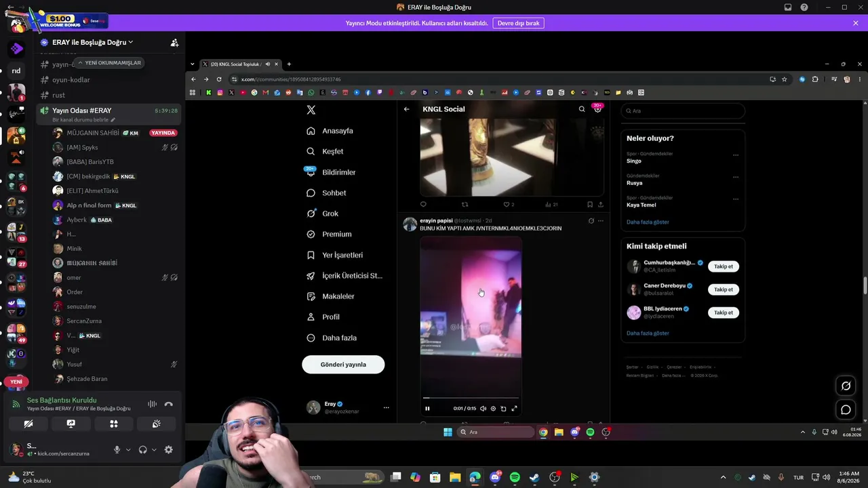The width and height of the screenshot is (868, 488).
Task: Open Steam from the Windows taskbar
Action: pos(534,477)
